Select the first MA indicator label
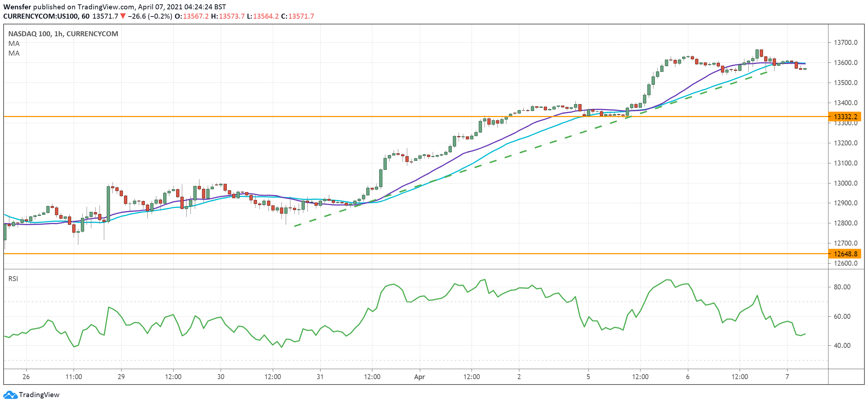The image size is (868, 405). point(14,43)
